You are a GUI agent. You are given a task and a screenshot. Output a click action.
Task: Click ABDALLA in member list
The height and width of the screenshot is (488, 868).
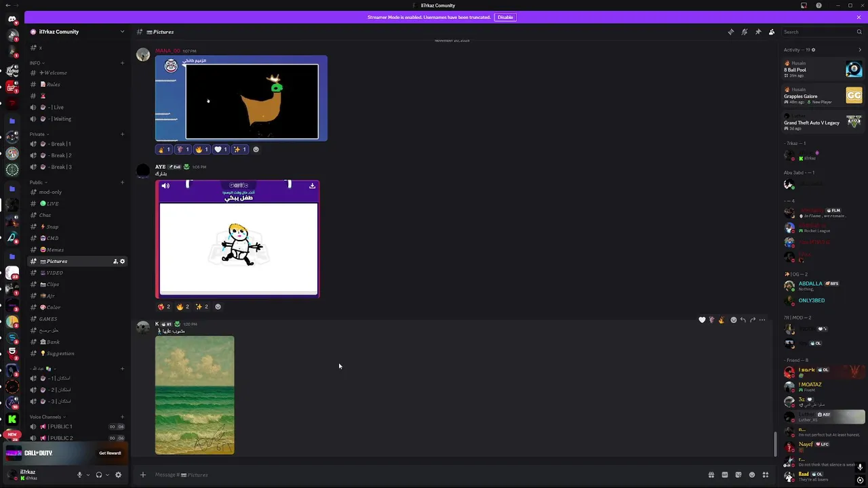823,285
